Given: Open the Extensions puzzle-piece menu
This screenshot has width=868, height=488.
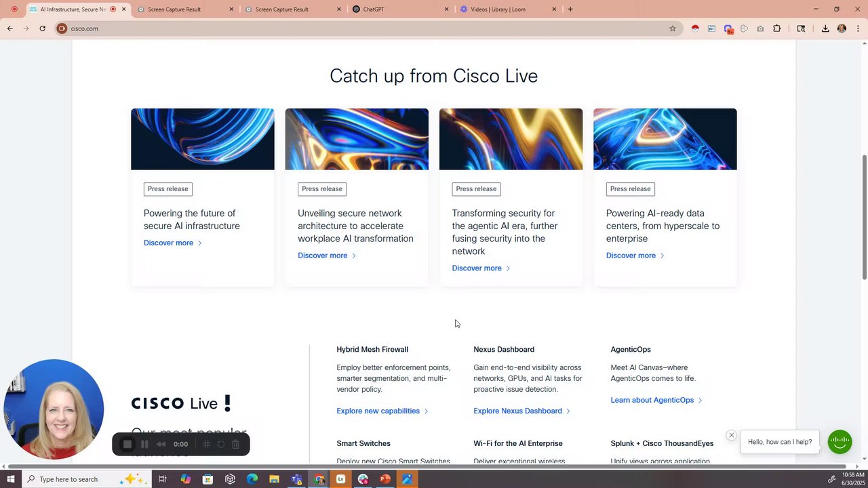Looking at the screenshot, I should click(x=777, y=28).
